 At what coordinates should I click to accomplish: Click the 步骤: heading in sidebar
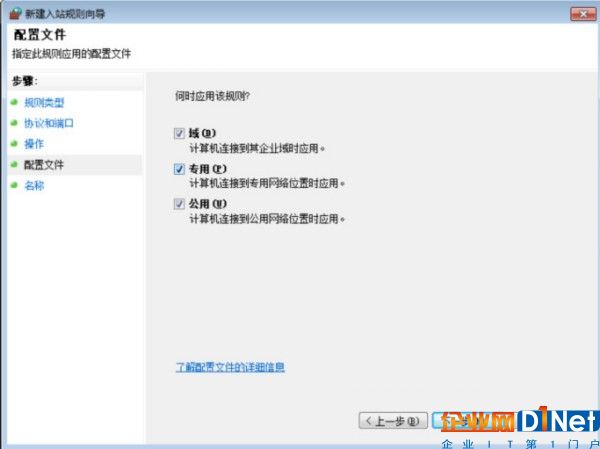click(25, 81)
